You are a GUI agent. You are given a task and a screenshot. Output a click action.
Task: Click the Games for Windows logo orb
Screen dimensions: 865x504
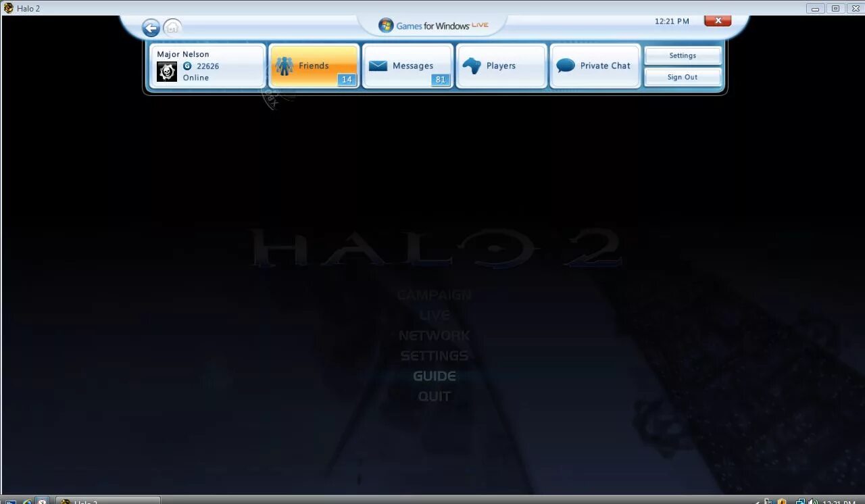(386, 26)
